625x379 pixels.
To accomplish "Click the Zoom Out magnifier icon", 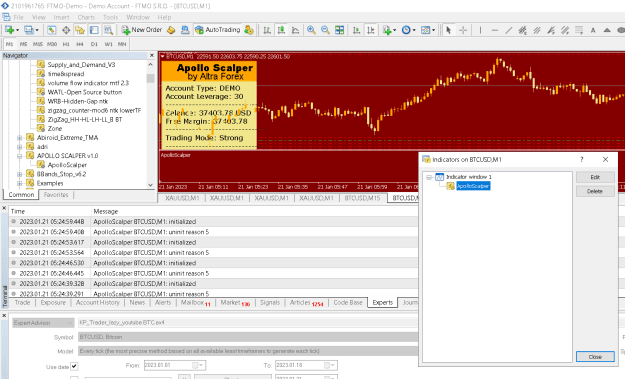I will click(x=325, y=30).
